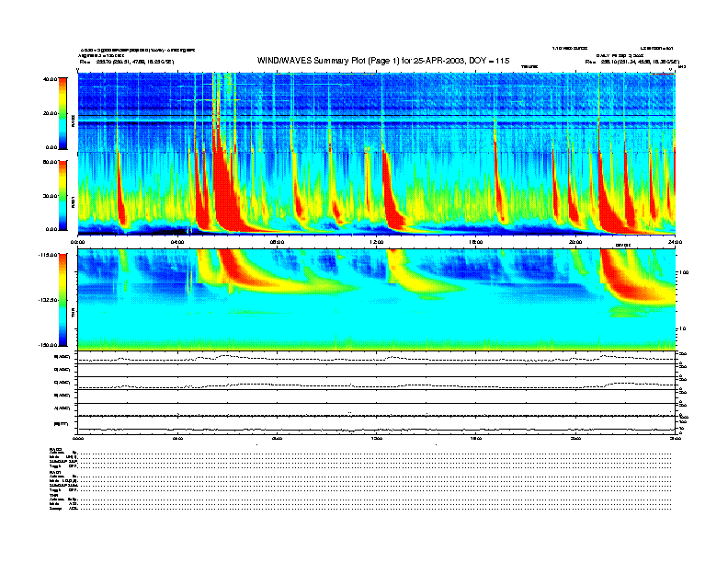728x563 pixels.
Task: Click the 60.00 label on RAD1 scale
Action: 51,162
